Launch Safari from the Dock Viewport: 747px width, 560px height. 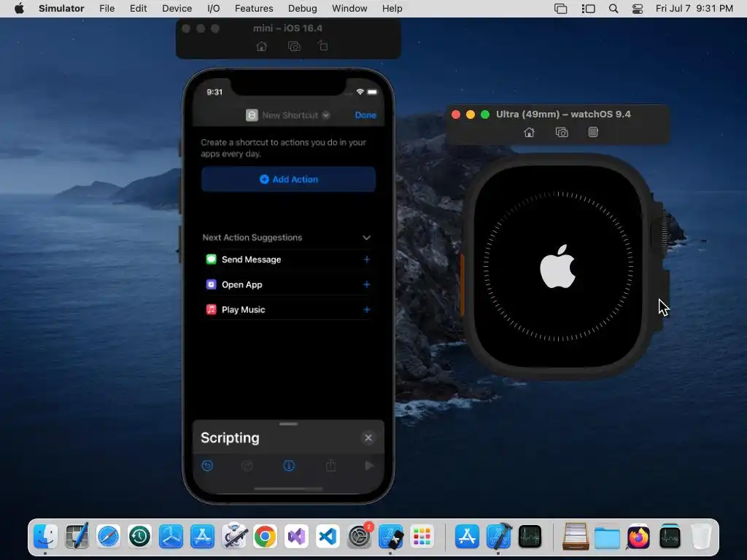pyautogui.click(x=108, y=537)
